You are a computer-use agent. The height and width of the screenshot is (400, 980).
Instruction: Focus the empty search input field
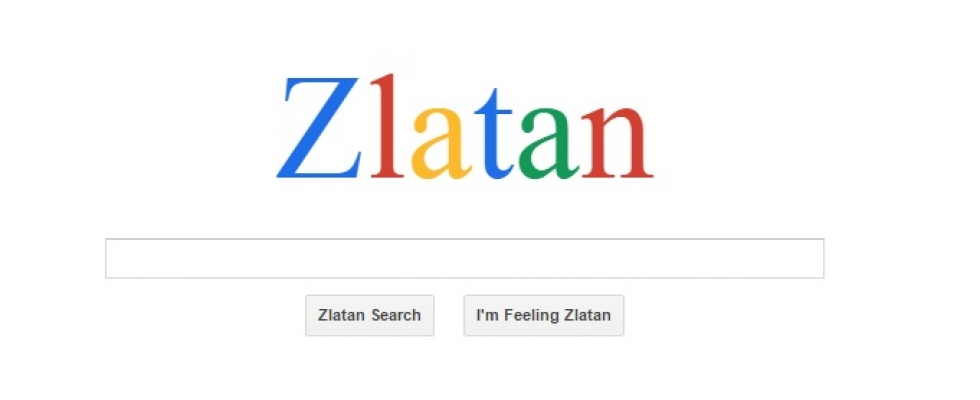pos(464,258)
